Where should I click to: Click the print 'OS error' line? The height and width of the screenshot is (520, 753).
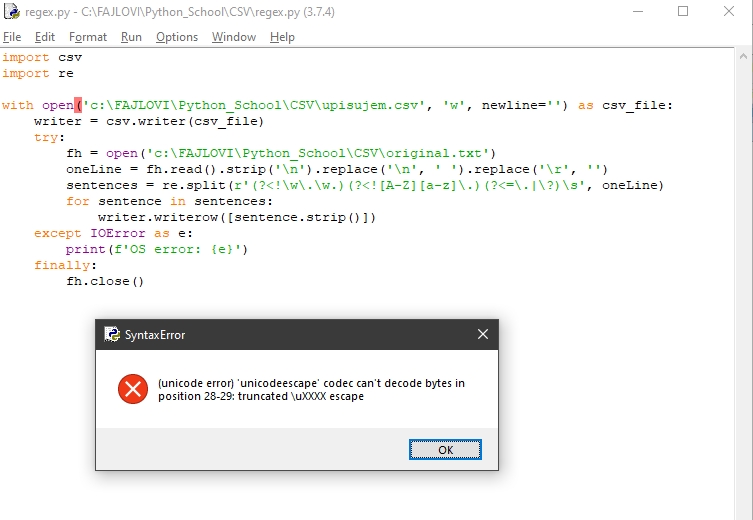[x=157, y=249]
